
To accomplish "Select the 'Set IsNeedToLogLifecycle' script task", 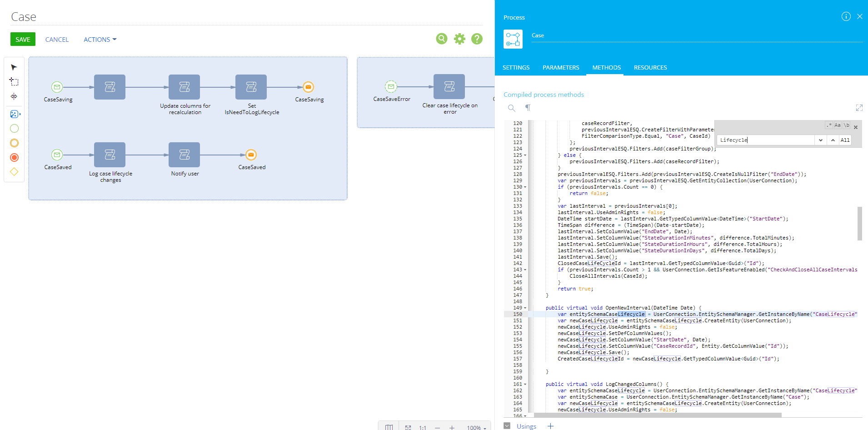I will (x=251, y=87).
